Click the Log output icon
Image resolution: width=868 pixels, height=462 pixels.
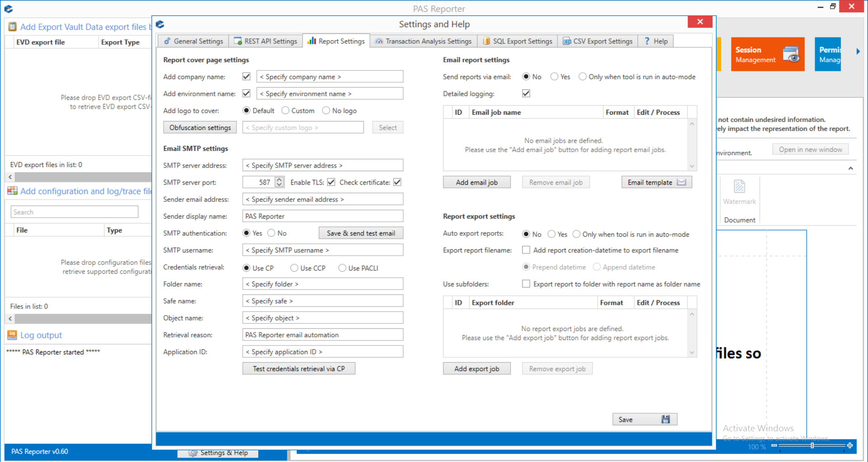click(x=12, y=335)
